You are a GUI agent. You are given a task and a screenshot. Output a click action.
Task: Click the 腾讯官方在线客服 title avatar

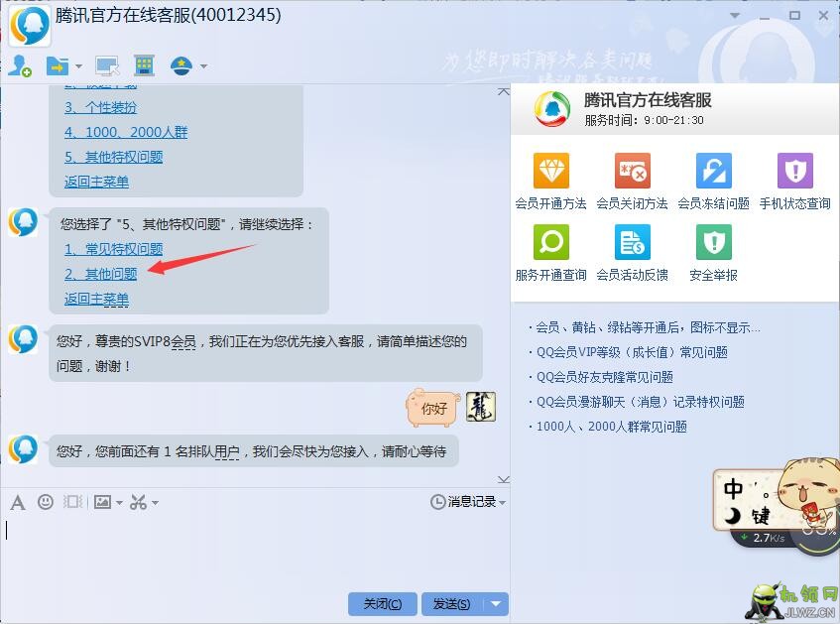(x=30, y=25)
